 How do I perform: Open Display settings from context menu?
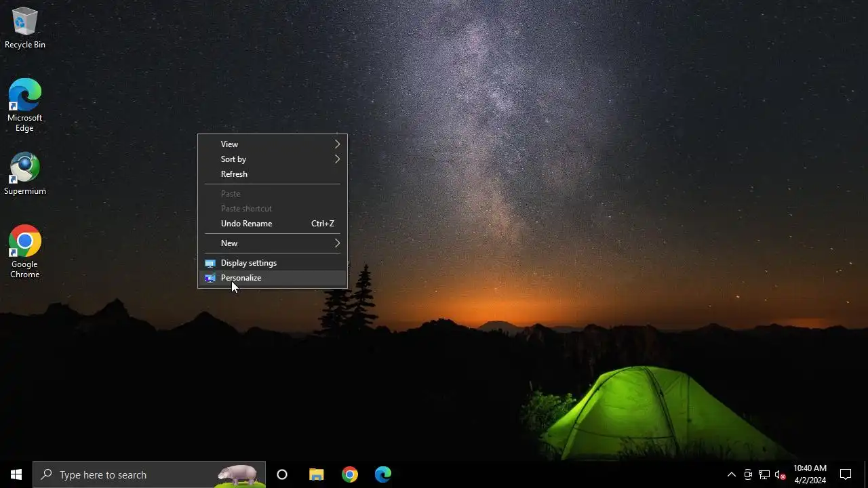[x=273, y=263]
